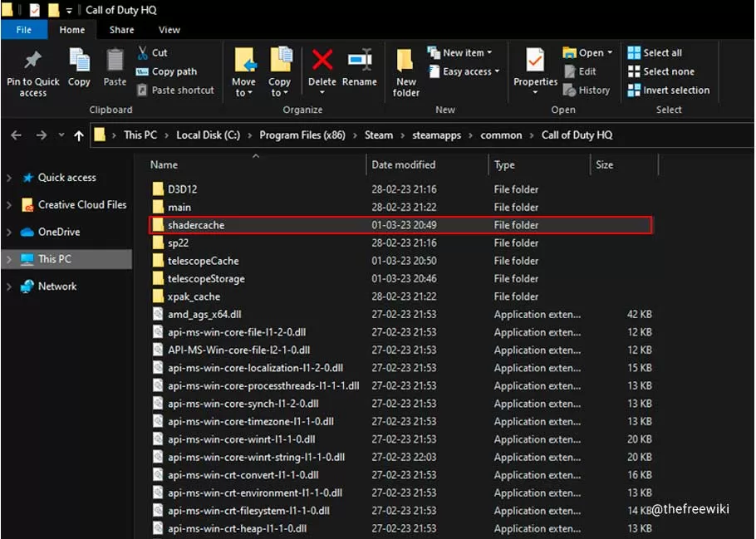Screen dimensions: 756x539
Task: Go forward with the Forward arrow
Action: [x=42, y=135]
